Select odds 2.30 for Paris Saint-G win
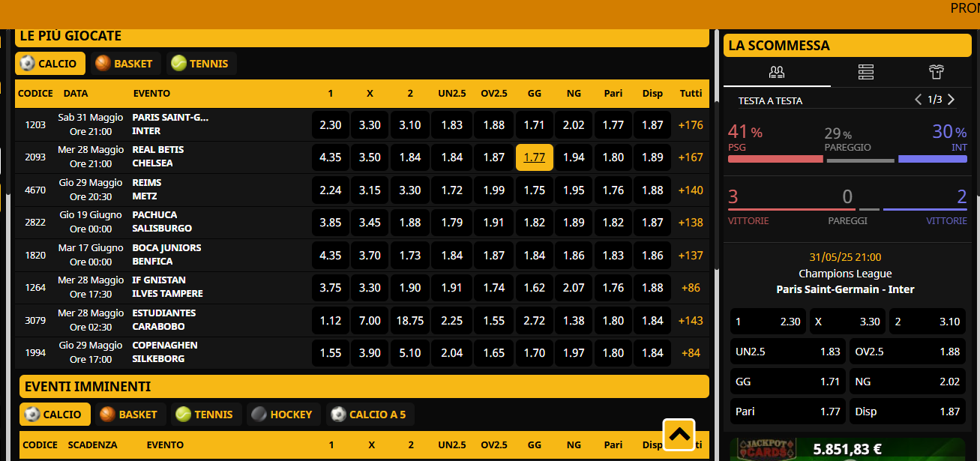The image size is (980, 461). point(331,125)
